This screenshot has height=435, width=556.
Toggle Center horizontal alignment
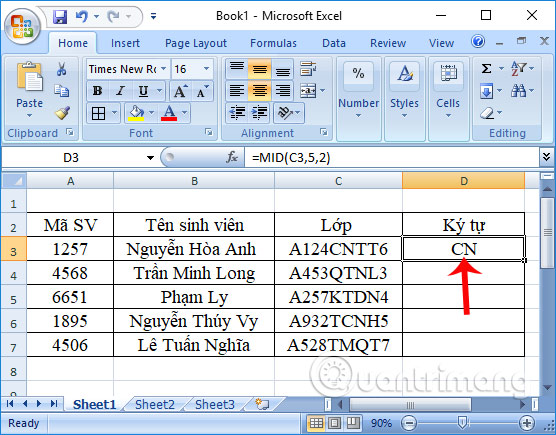pos(259,91)
